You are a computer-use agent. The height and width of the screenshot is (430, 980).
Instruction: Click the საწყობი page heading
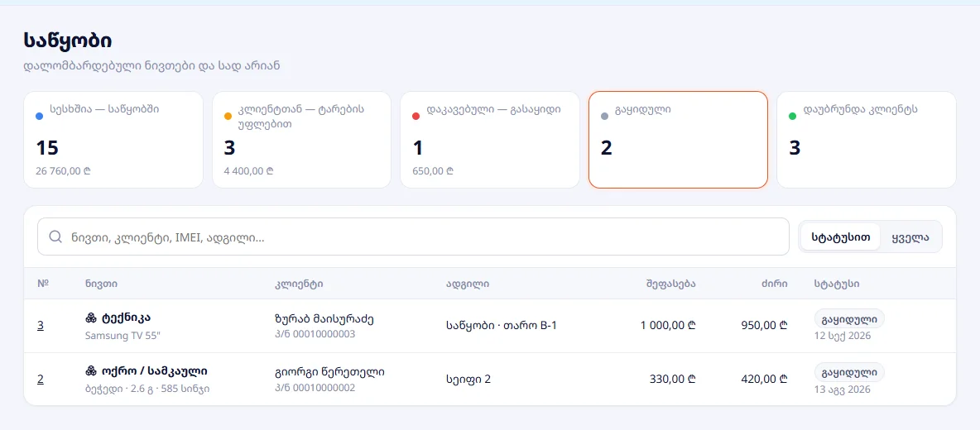tap(68, 41)
